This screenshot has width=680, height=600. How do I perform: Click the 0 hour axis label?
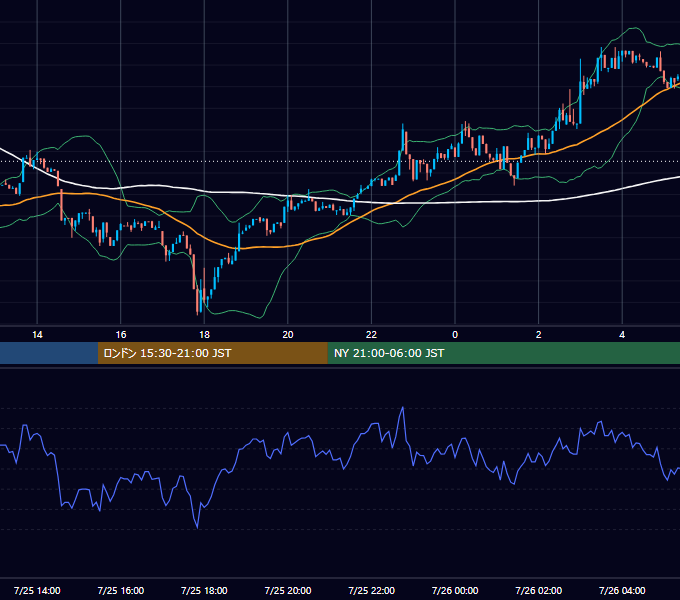(x=455, y=335)
